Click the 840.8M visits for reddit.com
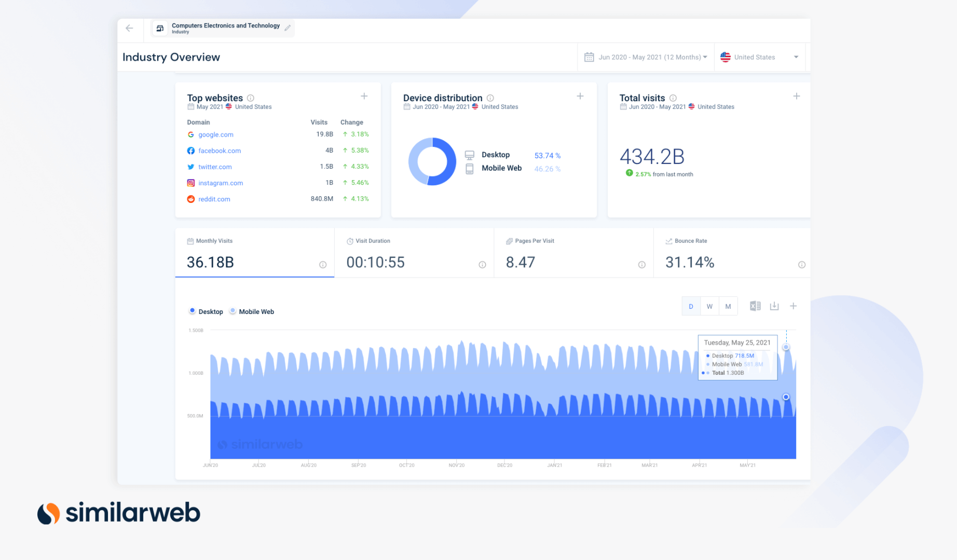 (x=322, y=199)
